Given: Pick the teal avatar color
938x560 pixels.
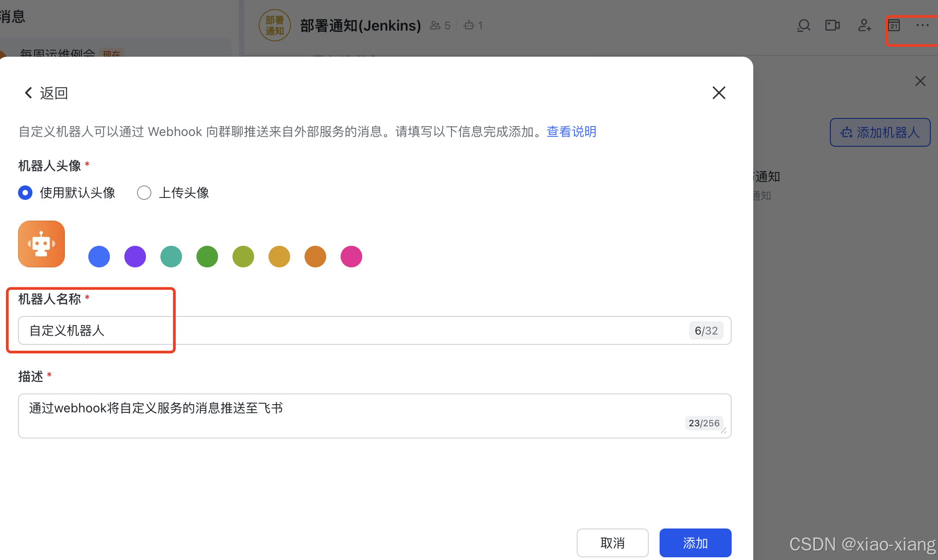Looking at the screenshot, I should (171, 257).
